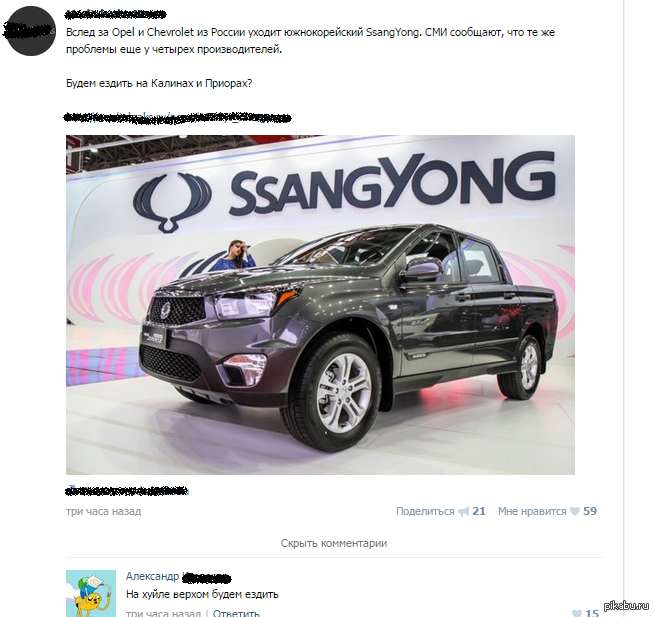Open commenter Александр's profile name
This screenshot has height=617, width=654.
[x=179, y=577]
